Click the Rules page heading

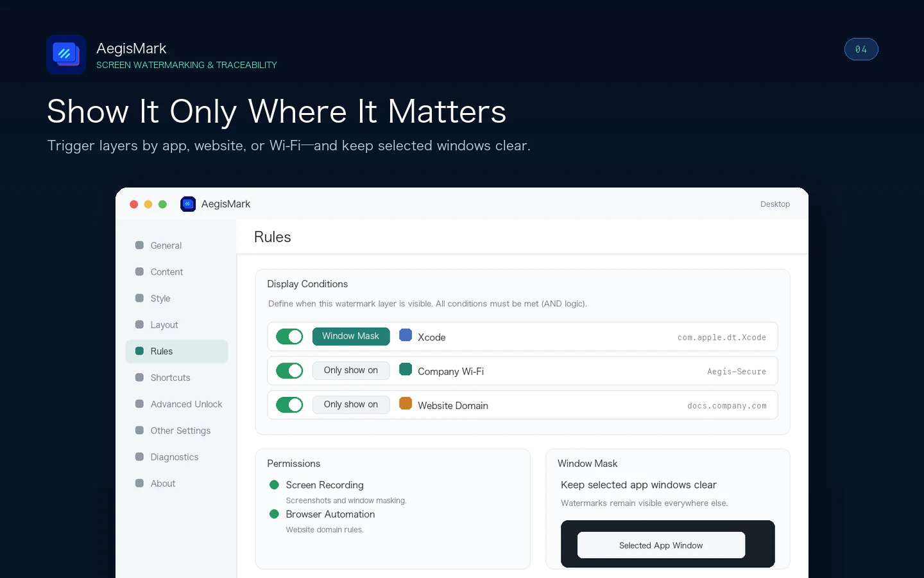coord(273,237)
